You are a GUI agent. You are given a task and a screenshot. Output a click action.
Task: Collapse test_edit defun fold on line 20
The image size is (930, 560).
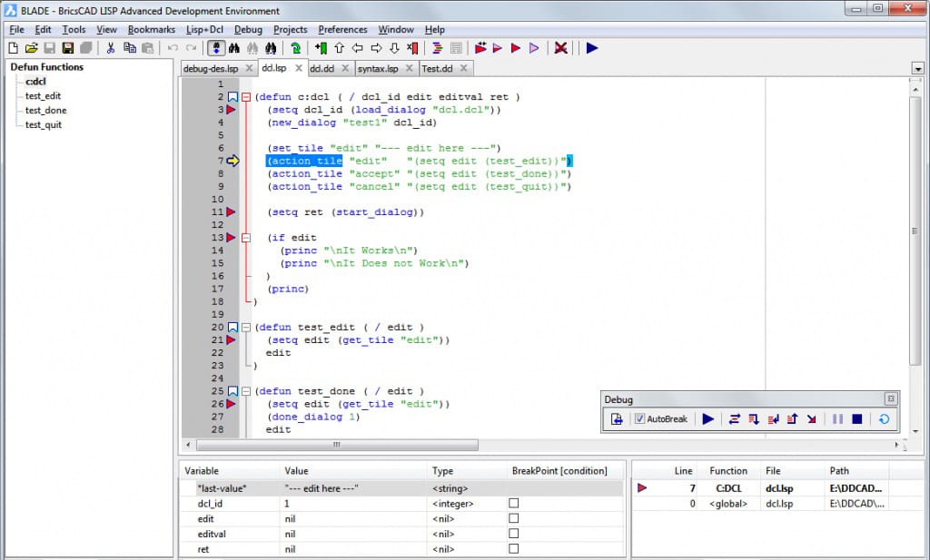pyautogui.click(x=245, y=327)
